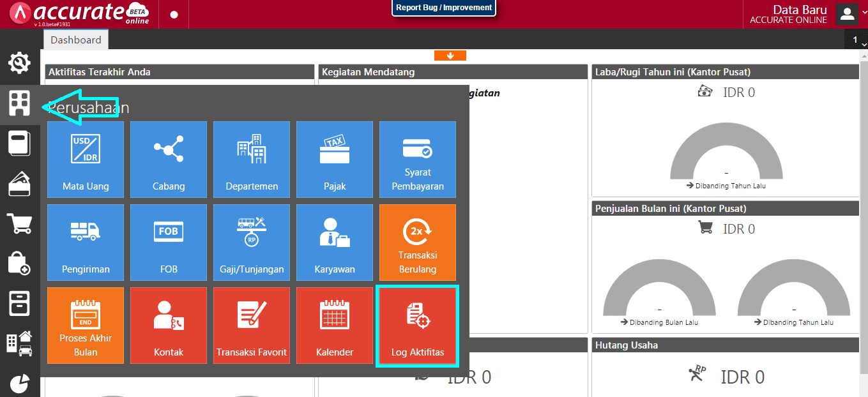The height and width of the screenshot is (397, 868).
Task: Open the Perusahaan building menu in sidebar
Action: [19, 103]
